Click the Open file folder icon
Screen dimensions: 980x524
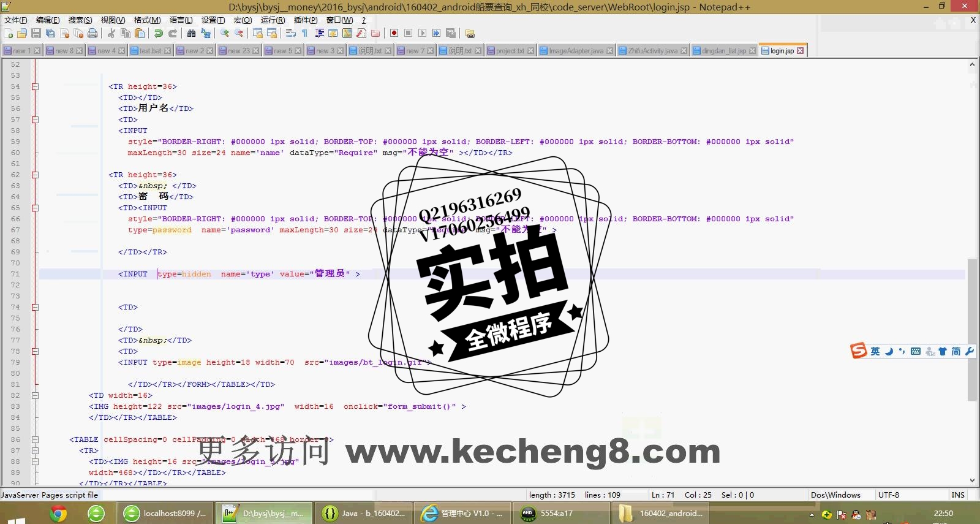pos(22,33)
